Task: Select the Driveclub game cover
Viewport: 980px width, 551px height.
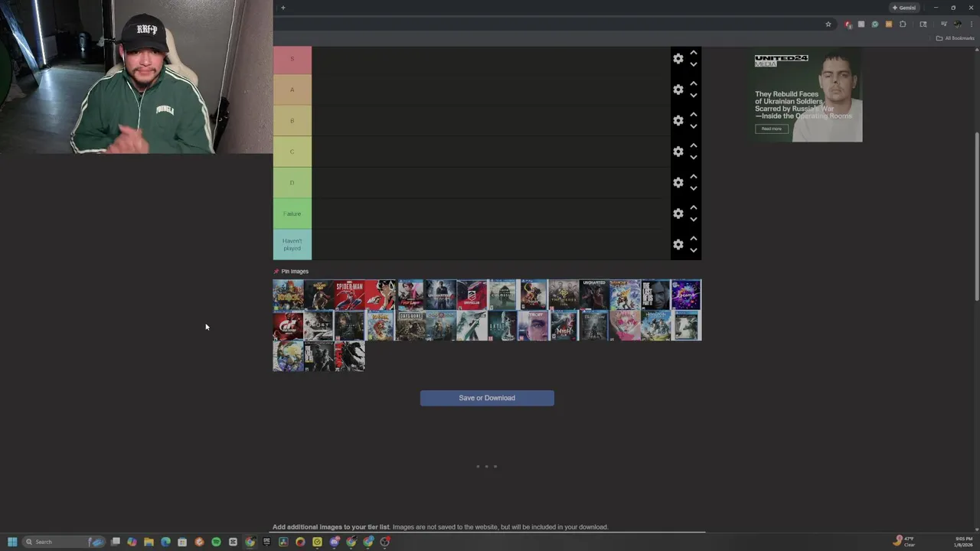Action: 472,295
